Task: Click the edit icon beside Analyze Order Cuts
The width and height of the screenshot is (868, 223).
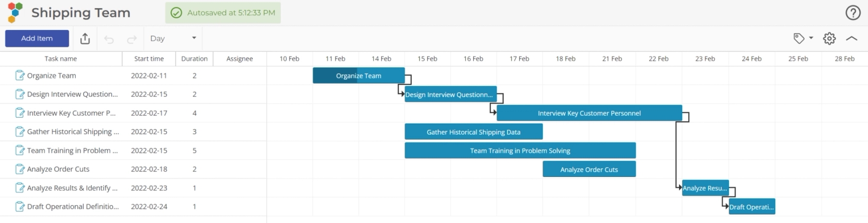Action: 20,169
